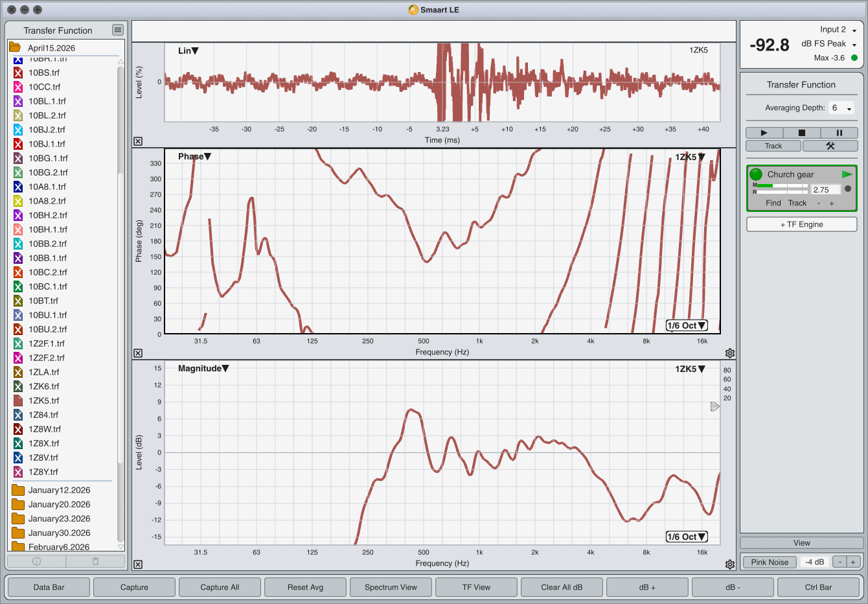Toggle visibility of trace 10BC.2.trf
868x604 pixels.
coord(18,272)
